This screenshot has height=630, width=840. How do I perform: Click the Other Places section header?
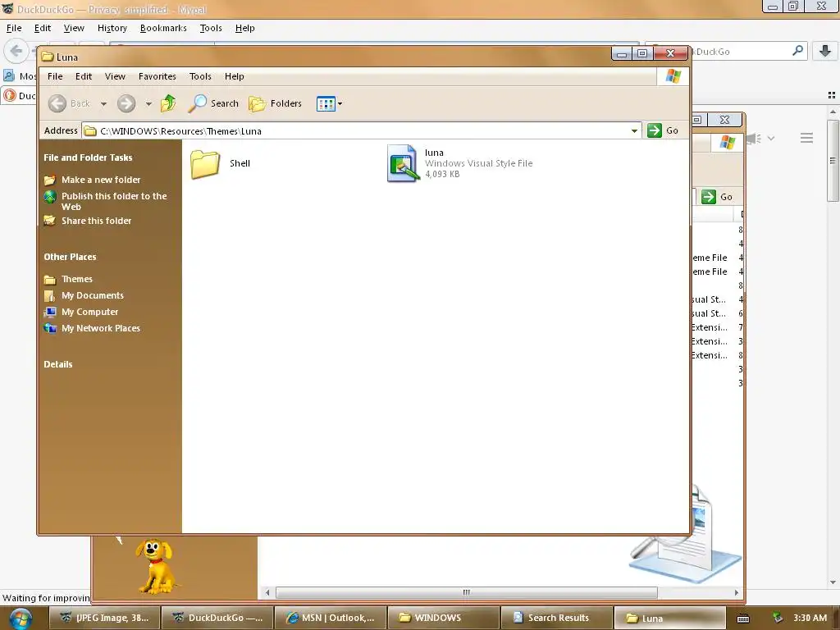[70, 257]
